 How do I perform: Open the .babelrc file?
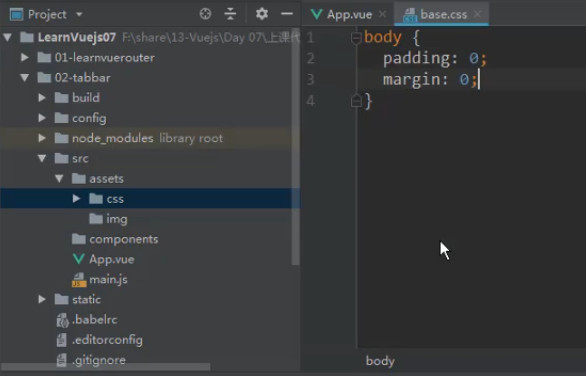(95, 320)
